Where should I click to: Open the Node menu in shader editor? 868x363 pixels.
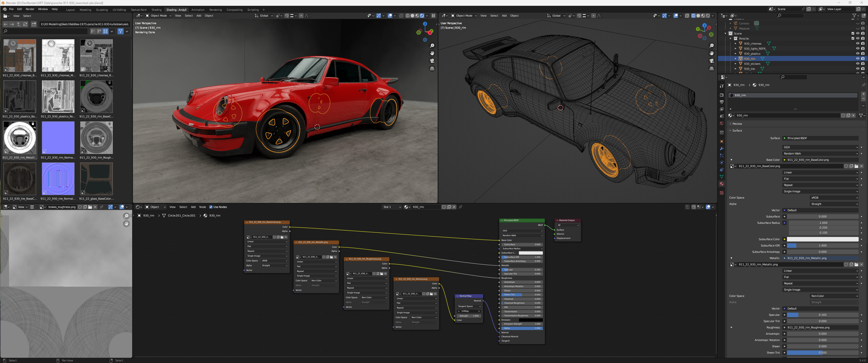point(202,207)
